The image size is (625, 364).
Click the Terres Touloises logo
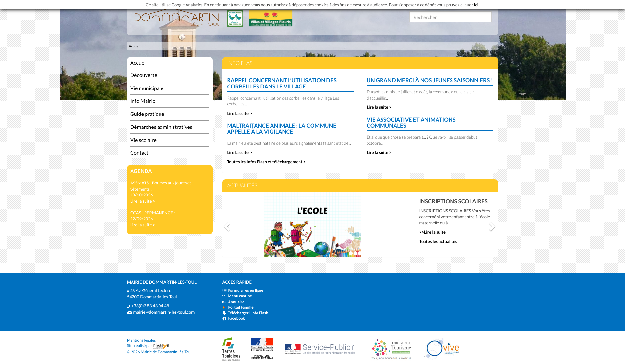(x=231, y=349)
